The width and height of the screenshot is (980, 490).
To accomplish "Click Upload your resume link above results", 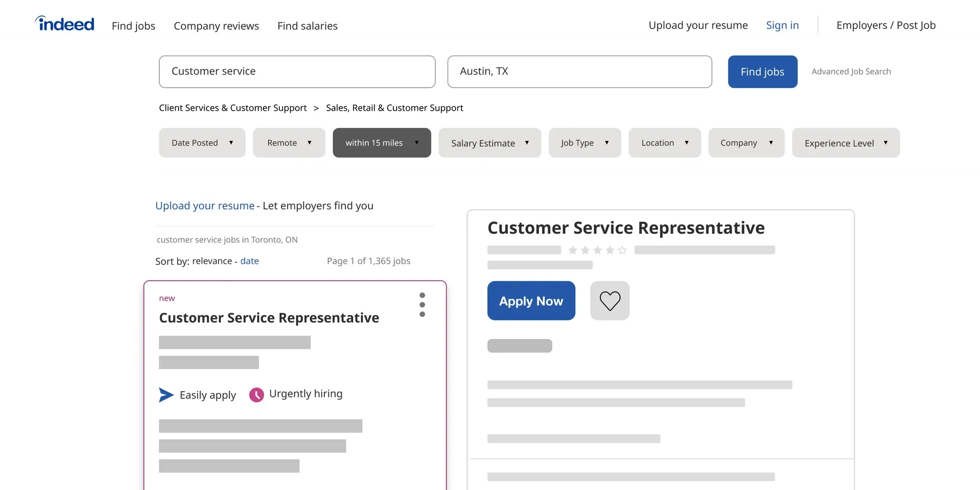I will coord(205,206).
